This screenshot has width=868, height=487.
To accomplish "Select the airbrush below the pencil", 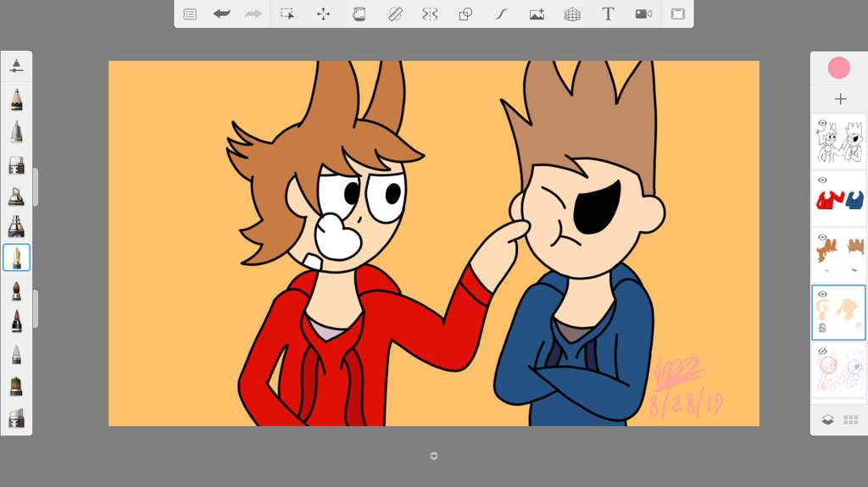I will (17, 132).
